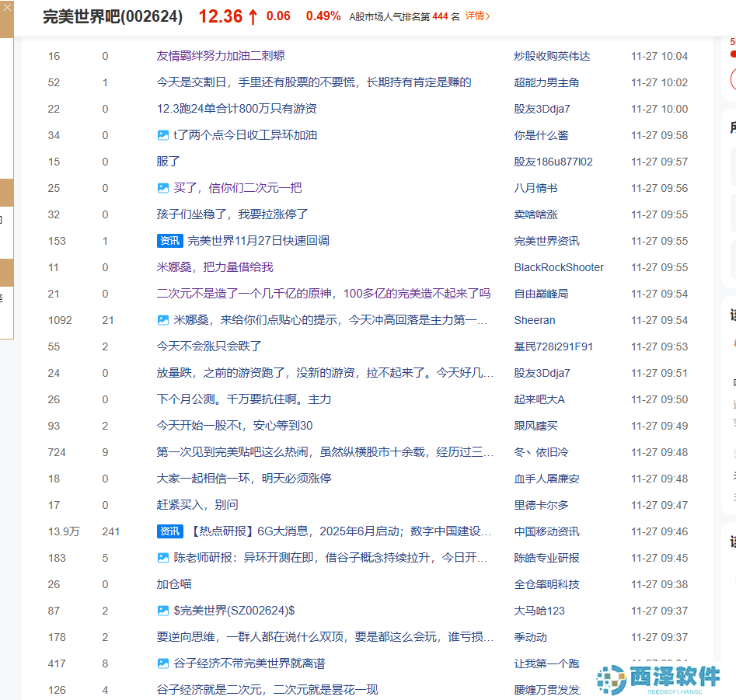Open post 12.3跑24单合计800万只有游资
The height and width of the screenshot is (700, 736).
(x=236, y=109)
